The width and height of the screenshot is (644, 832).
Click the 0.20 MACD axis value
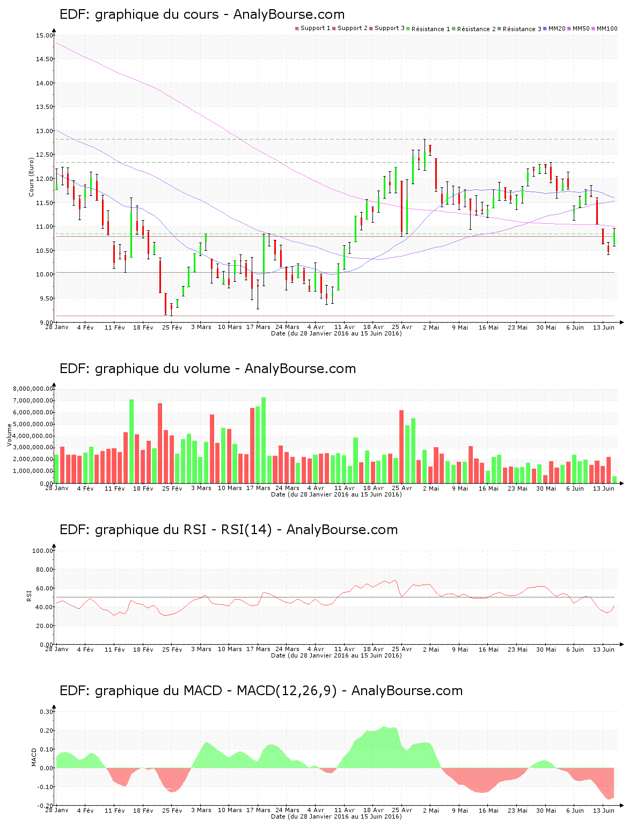tap(47, 731)
